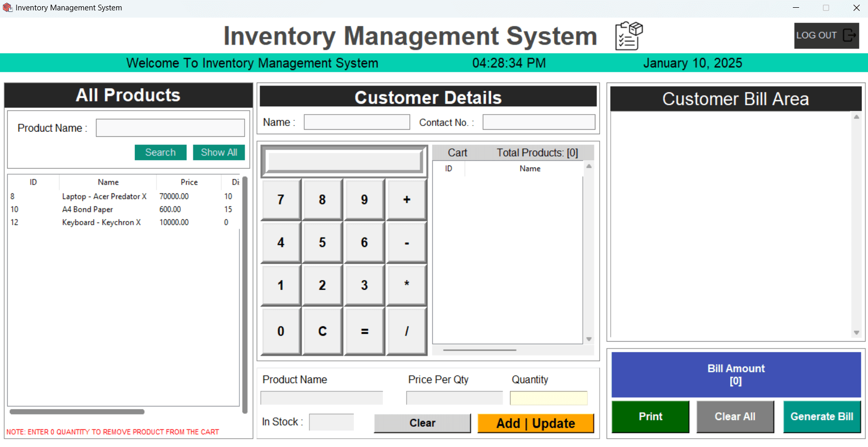Tap calculator key 6
This screenshot has width=868, height=447.
click(364, 242)
